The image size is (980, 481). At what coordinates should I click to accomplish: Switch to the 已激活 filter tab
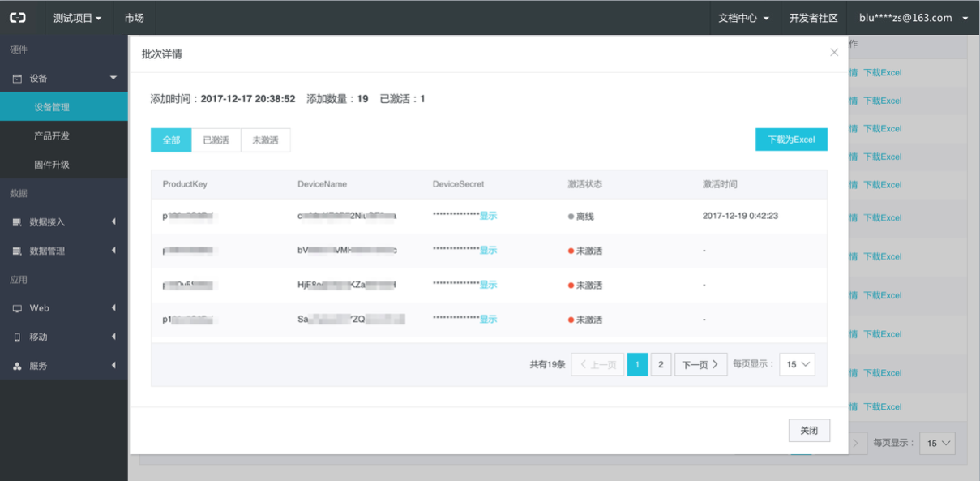pos(216,140)
